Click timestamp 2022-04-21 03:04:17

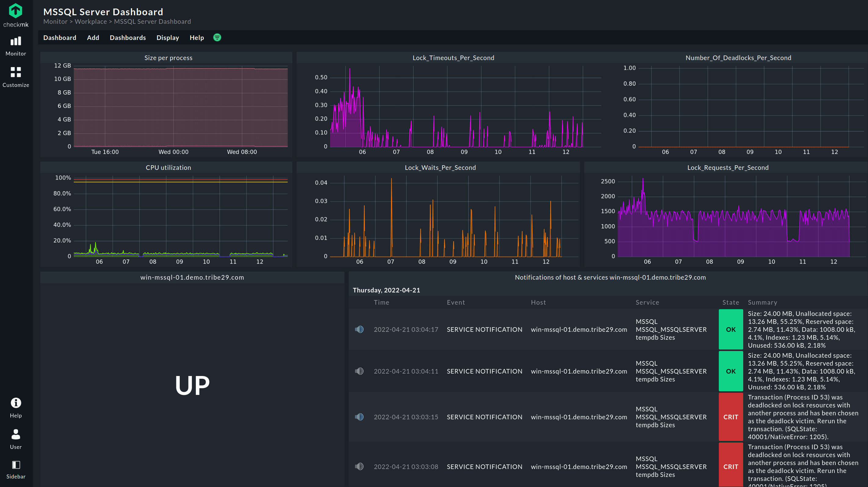click(x=406, y=329)
